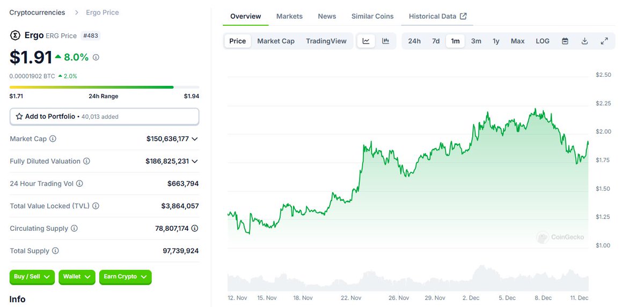Click 24 Hour Trading Vol info icon
Viewport: 644px width, 307px height.
[x=79, y=184]
